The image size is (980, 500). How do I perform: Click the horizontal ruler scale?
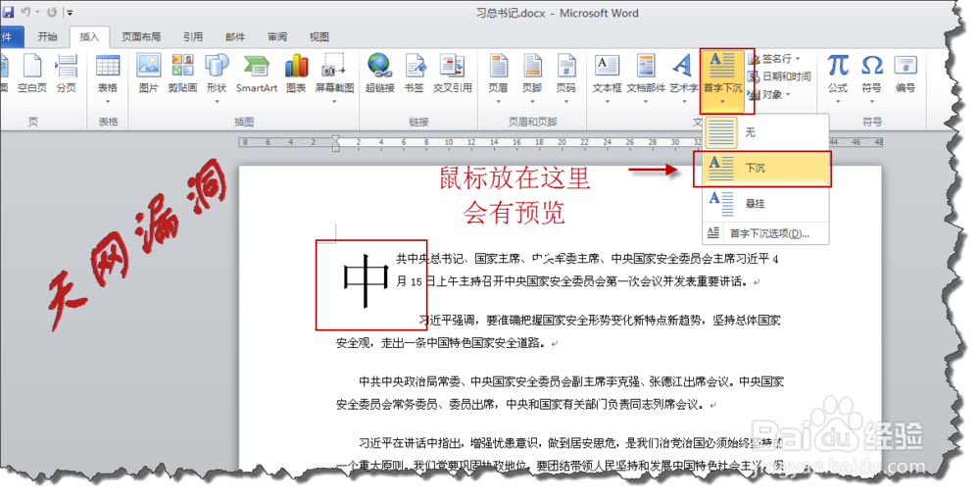click(x=562, y=142)
